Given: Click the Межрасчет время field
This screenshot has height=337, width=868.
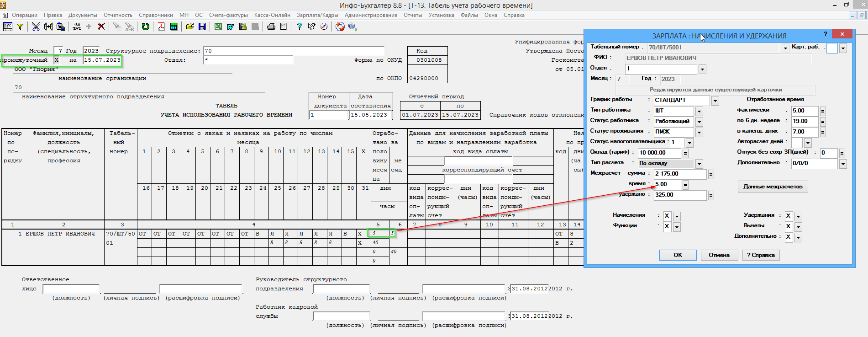Looking at the screenshot, I should 667,184.
